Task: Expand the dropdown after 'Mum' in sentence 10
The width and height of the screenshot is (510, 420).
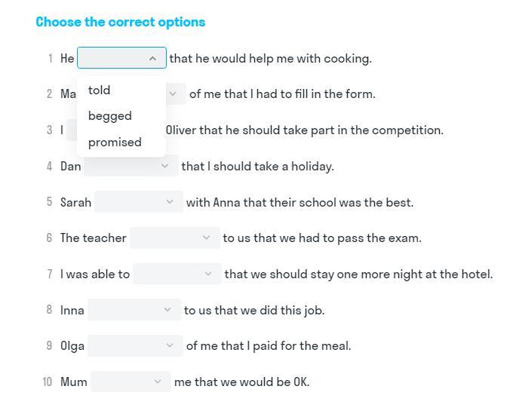Action: coord(130,382)
